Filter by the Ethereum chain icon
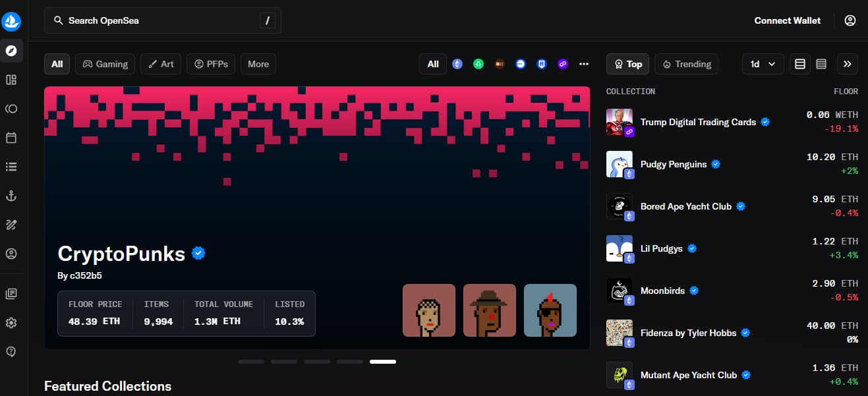The height and width of the screenshot is (396, 868). tap(457, 64)
